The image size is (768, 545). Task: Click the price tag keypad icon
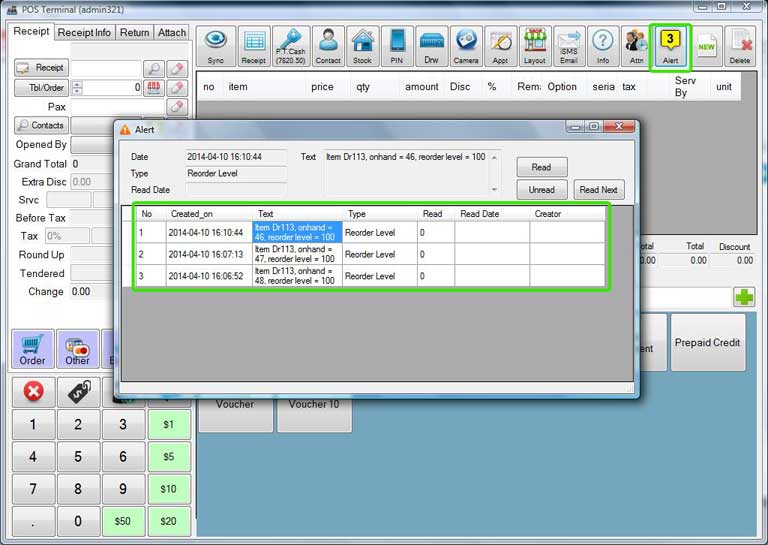pyautogui.click(x=79, y=391)
